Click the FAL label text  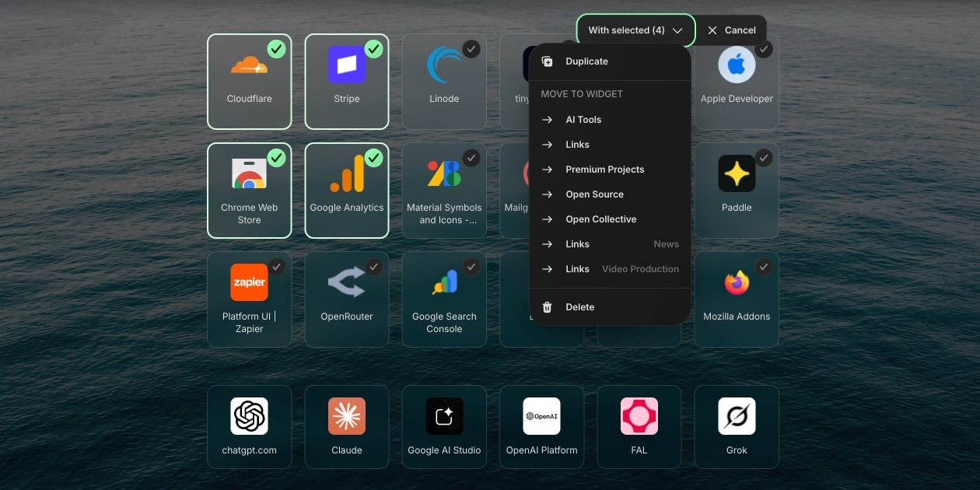point(639,450)
